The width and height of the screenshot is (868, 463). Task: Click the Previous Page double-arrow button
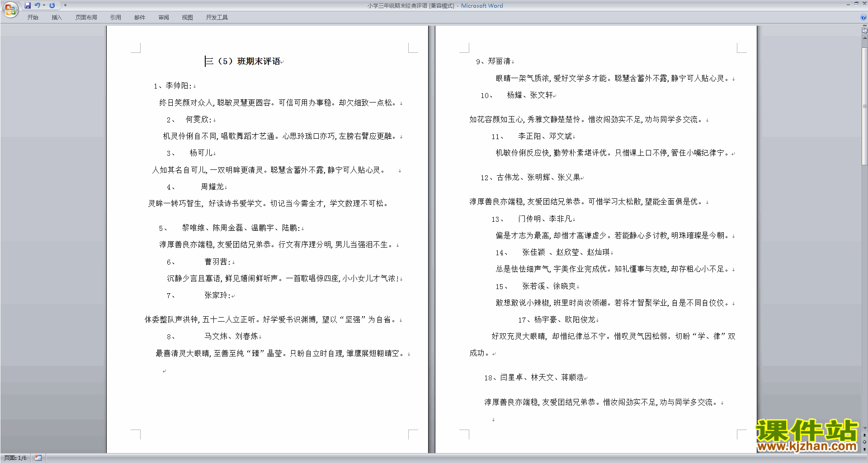point(864,435)
